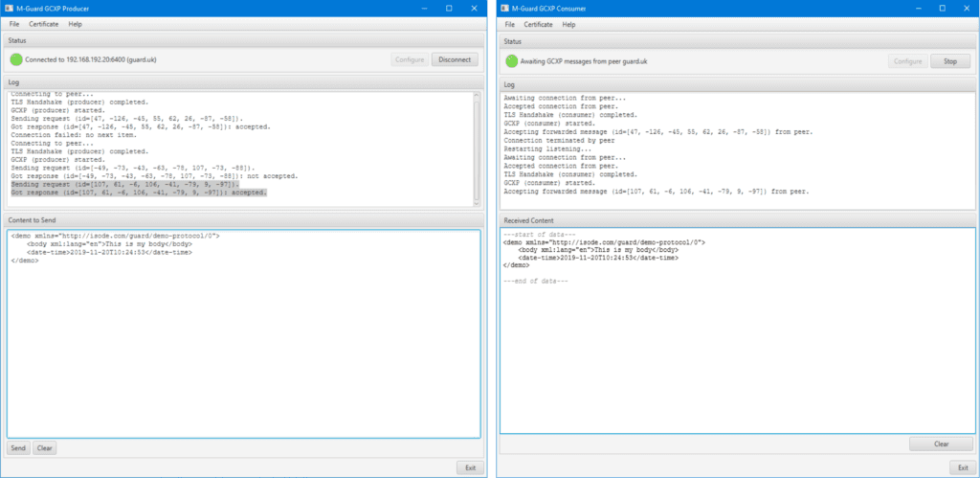This screenshot has height=478, width=980.
Task: Click the green status indicator in Consumer
Action: (511, 60)
